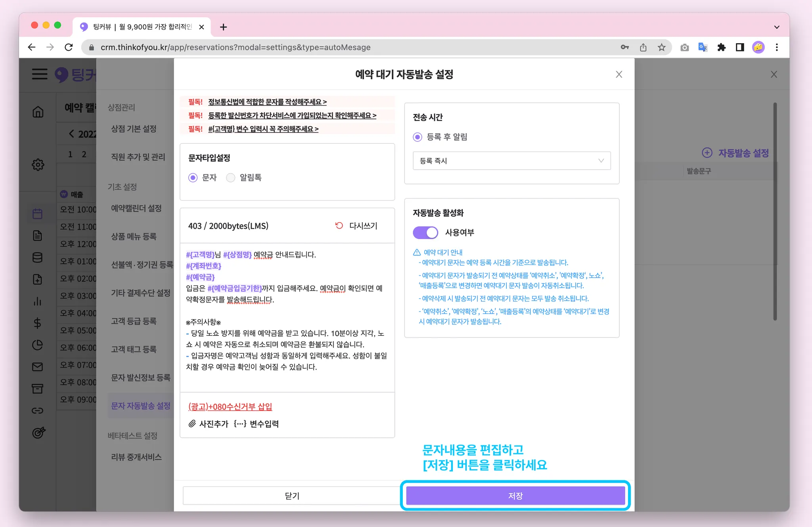Expand the browser tab list chevron
The height and width of the screenshot is (527, 812).
coord(776,27)
